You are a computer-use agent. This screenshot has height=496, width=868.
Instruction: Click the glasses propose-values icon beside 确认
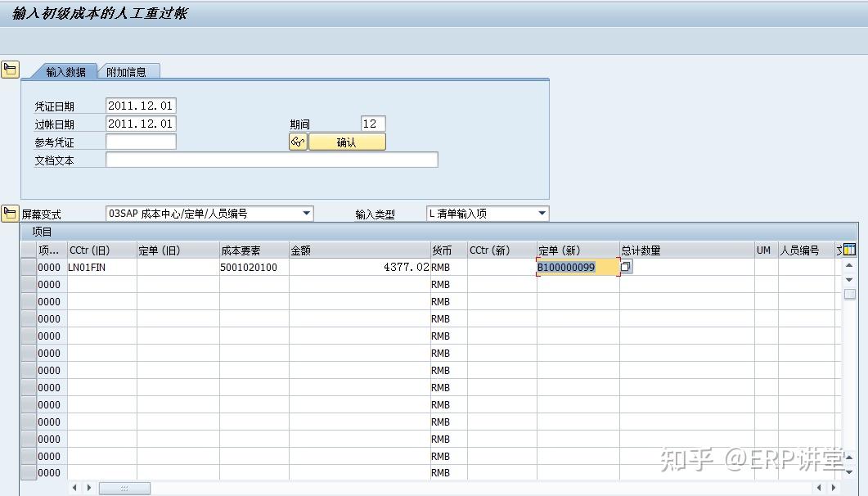[297, 141]
